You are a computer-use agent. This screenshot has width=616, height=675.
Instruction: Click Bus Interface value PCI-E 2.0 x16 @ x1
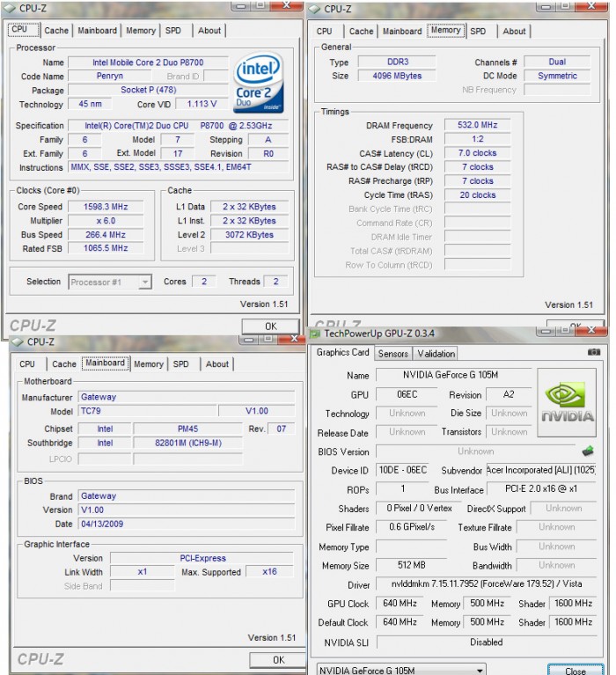point(540,488)
